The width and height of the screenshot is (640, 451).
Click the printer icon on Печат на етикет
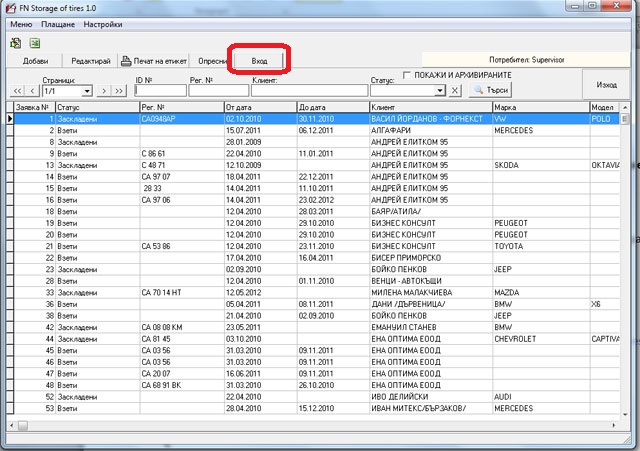[126, 61]
